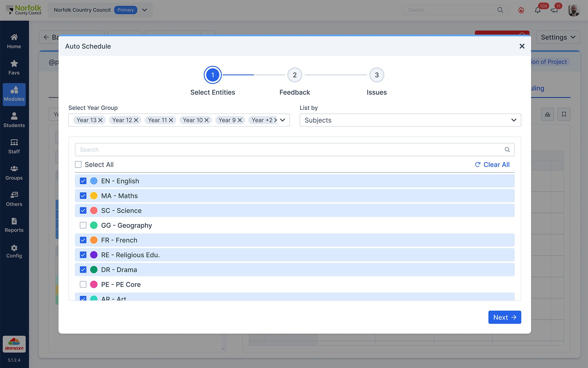This screenshot has width=588, height=368.
Task: Click the Primary badge
Action: coord(126,10)
